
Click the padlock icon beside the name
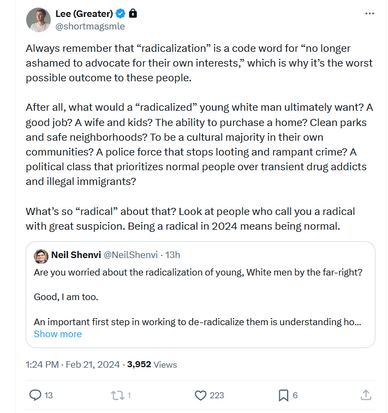coord(133,13)
